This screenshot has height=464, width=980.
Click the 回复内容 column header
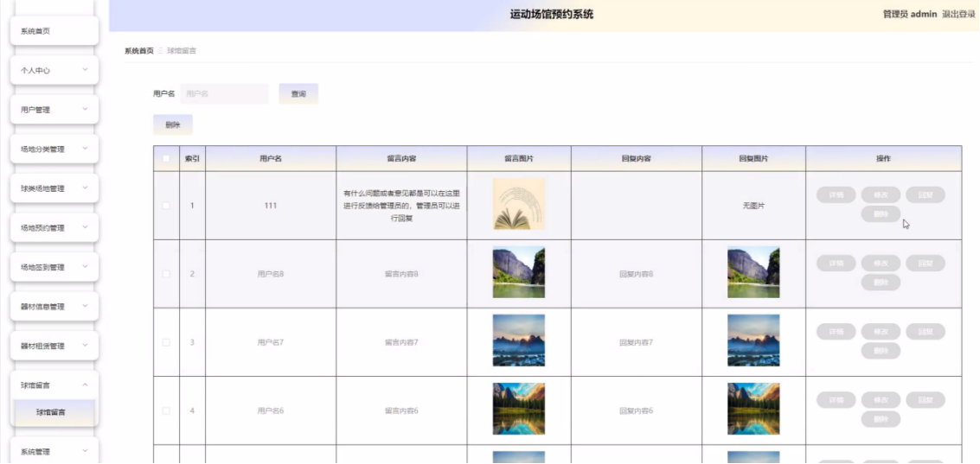point(637,159)
